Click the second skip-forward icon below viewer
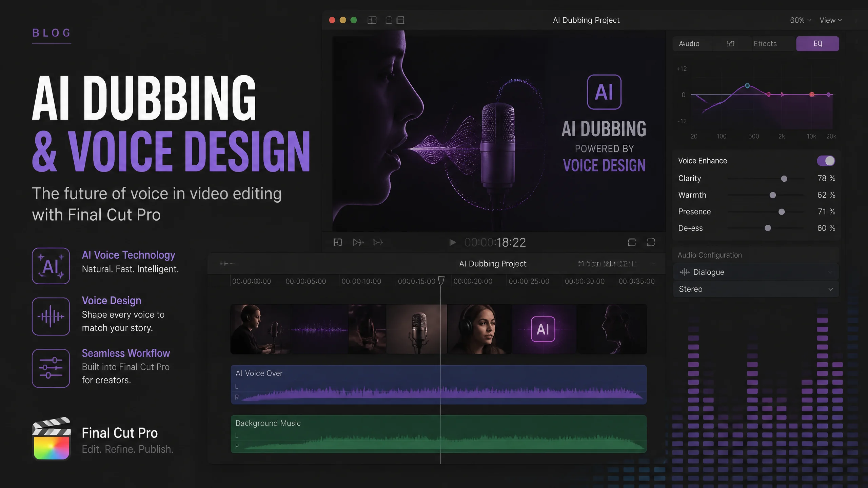The height and width of the screenshot is (488, 868). coord(378,242)
